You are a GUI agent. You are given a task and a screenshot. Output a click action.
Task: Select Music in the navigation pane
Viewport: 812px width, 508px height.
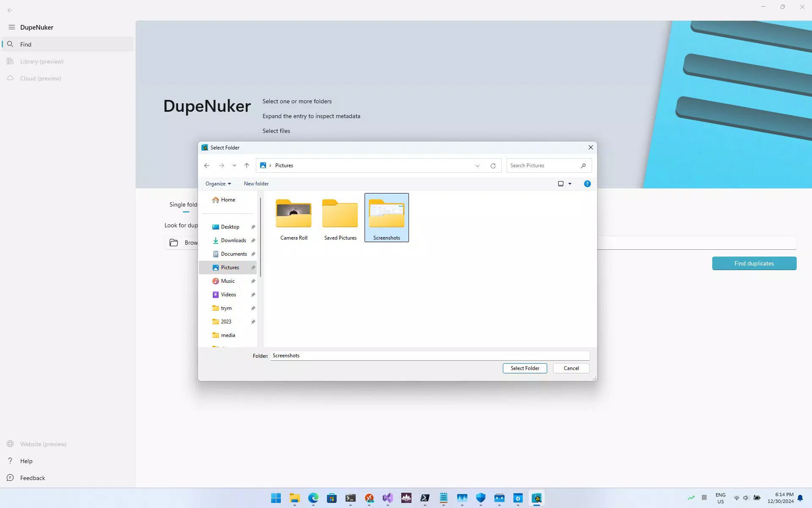click(x=228, y=281)
